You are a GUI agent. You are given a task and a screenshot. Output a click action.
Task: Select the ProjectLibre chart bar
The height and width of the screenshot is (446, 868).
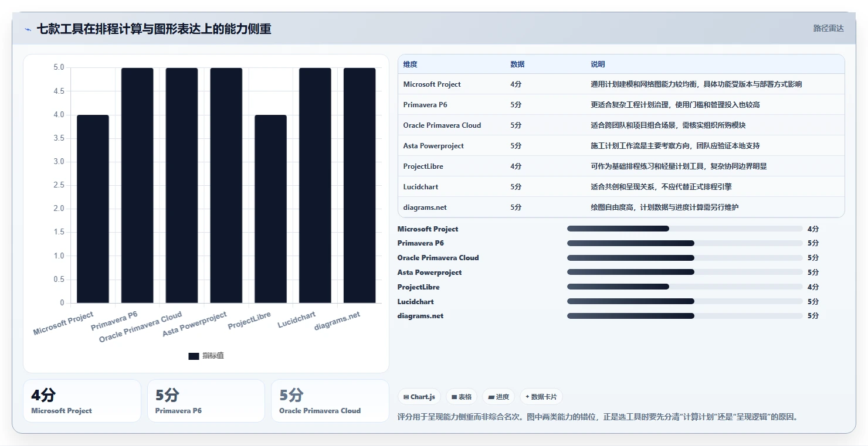[271, 209]
